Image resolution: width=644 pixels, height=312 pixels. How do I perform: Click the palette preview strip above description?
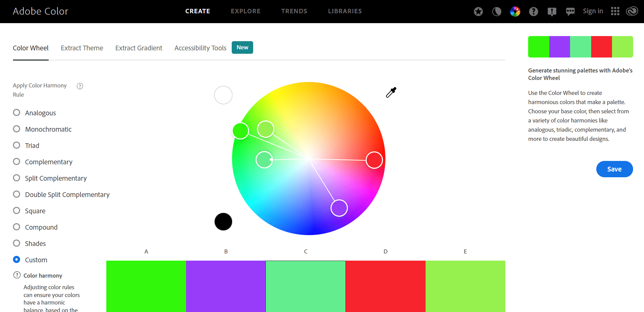tap(581, 47)
